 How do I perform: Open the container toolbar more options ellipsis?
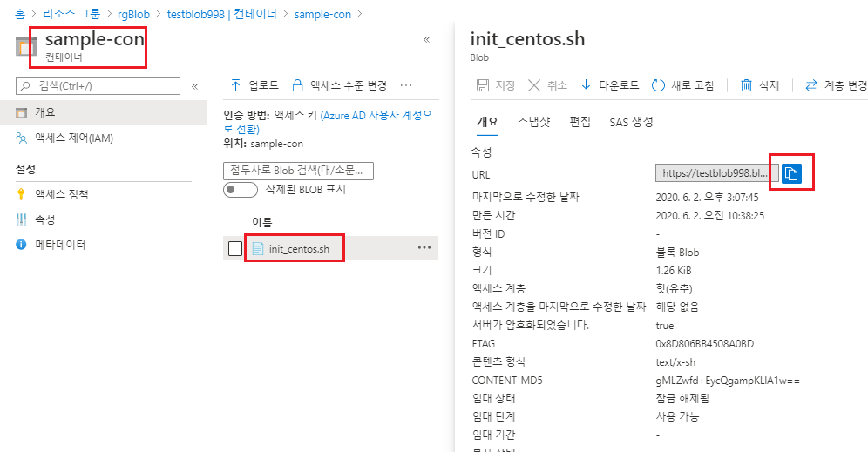(x=406, y=85)
